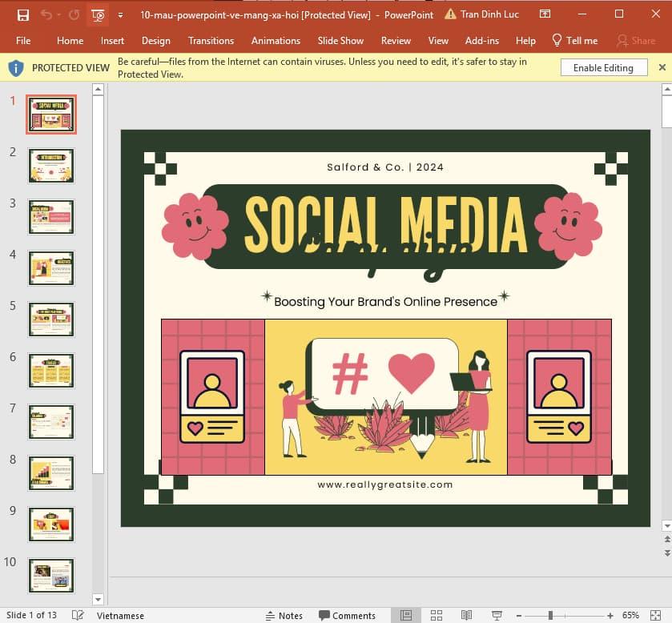Open the Vietnamese language selector
Screen dimensions: 672x623
coord(120,615)
